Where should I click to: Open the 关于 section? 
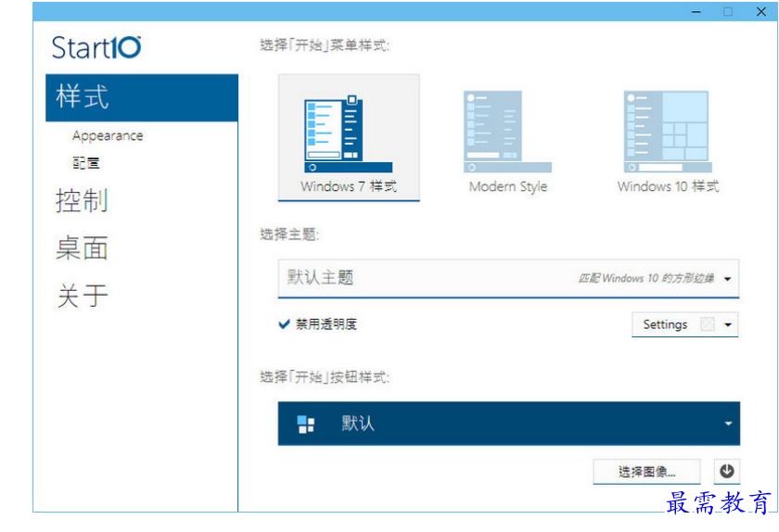point(82,296)
